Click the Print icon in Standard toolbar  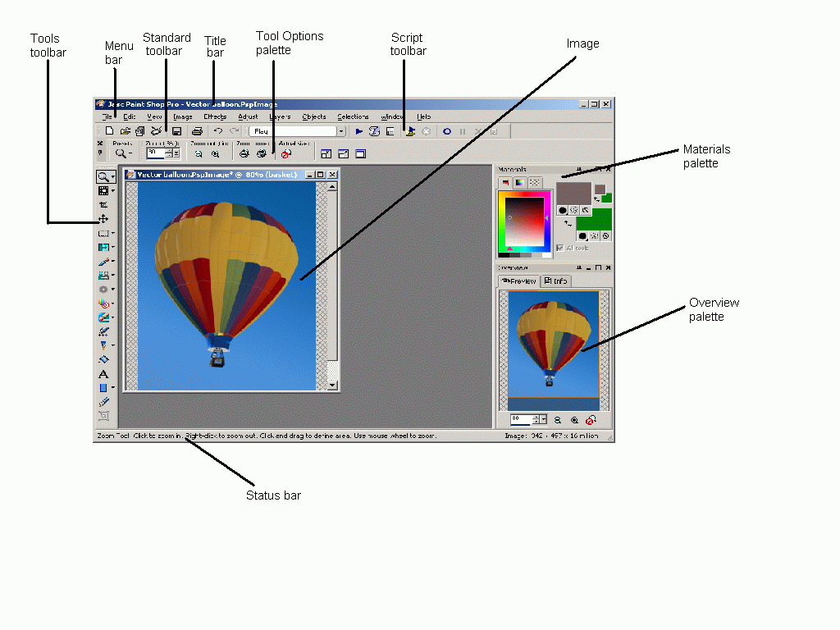pos(197,131)
